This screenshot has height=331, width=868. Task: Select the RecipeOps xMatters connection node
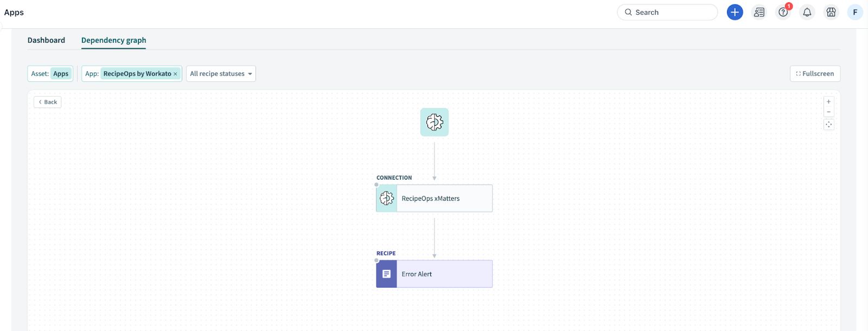click(x=435, y=199)
